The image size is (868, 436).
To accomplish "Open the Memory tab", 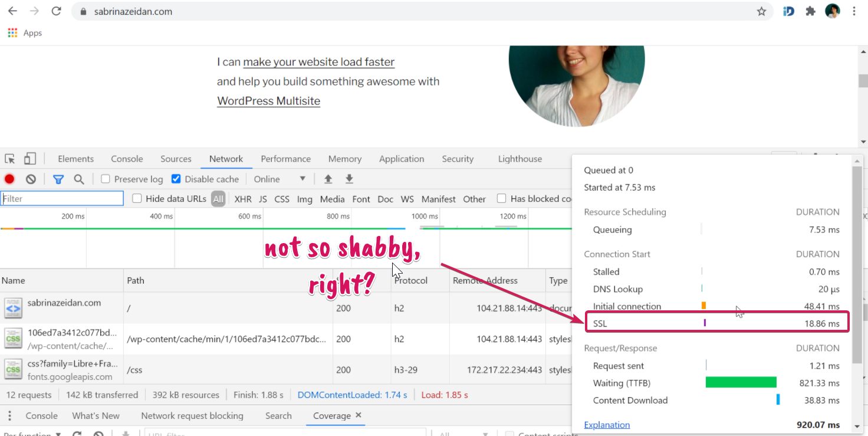I will (345, 159).
